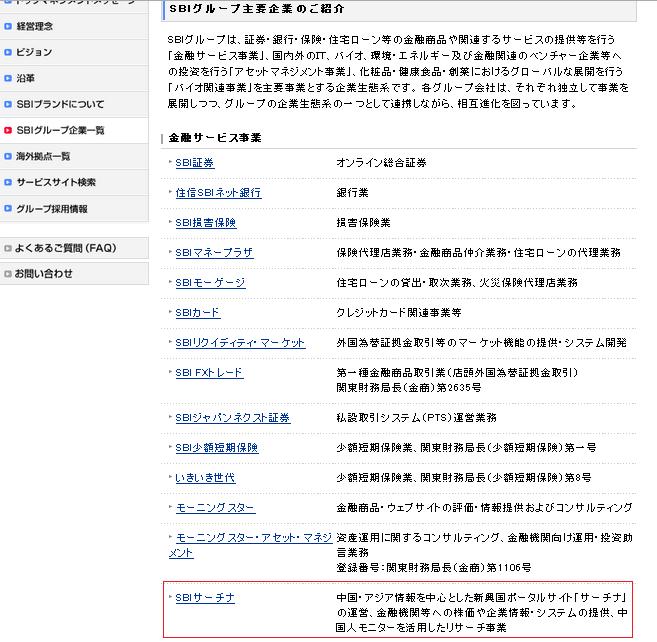Screen dimensions: 657x642
Task: Open SBIブランドについて in sidebar
Action: pyautogui.click(x=74, y=104)
